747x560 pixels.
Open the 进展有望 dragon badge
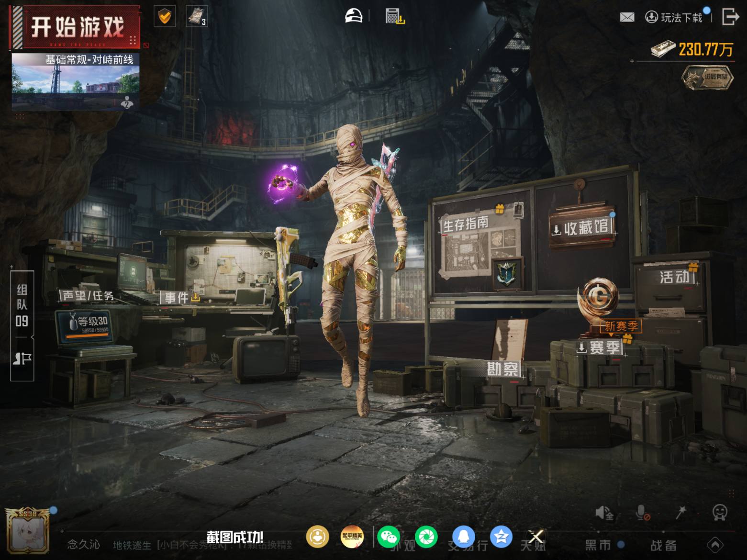pyautogui.click(x=708, y=77)
